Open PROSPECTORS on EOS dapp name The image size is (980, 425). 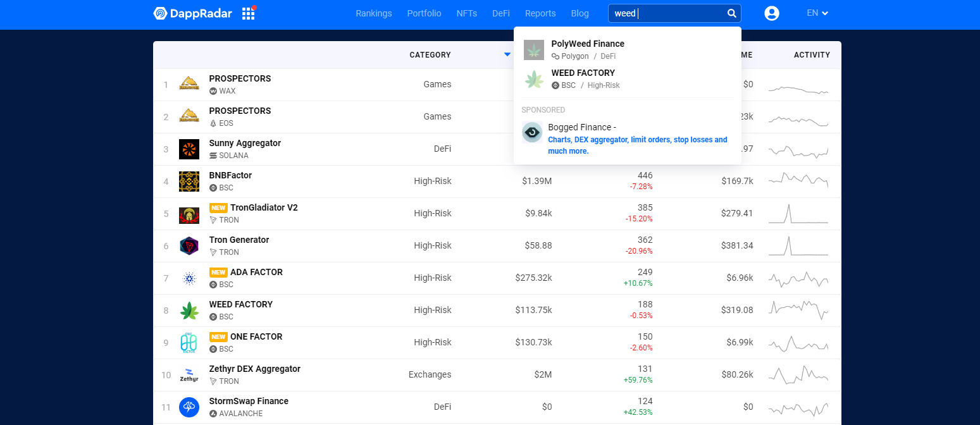pyautogui.click(x=240, y=111)
